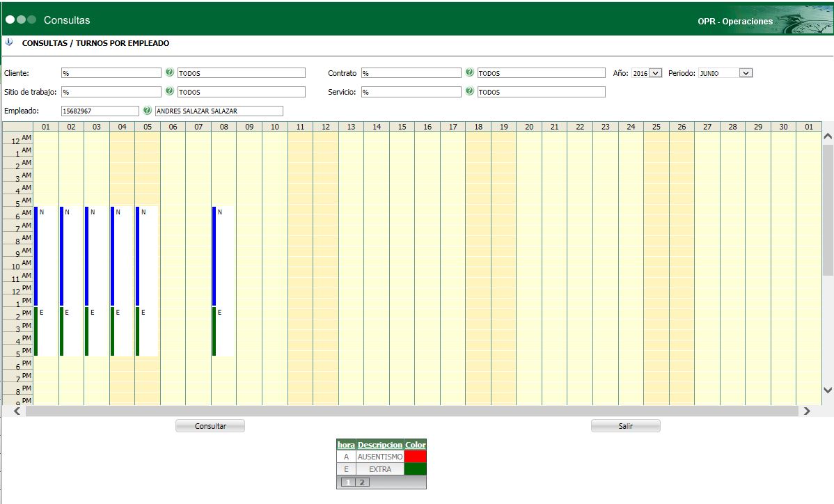Click the Consultar button
The image size is (834, 504).
click(x=210, y=426)
